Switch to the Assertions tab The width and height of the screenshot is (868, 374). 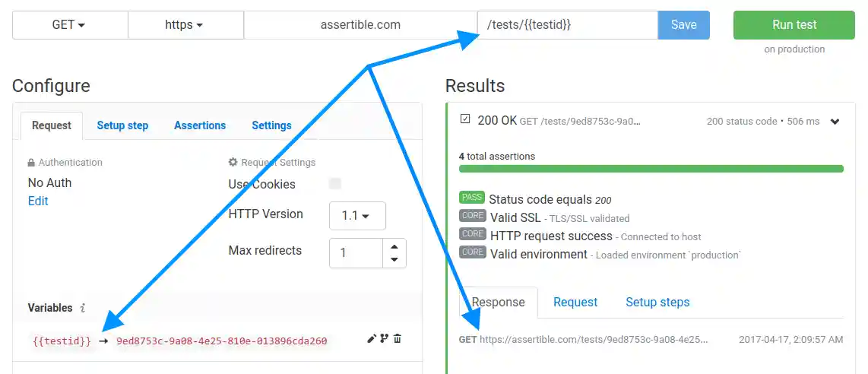click(x=200, y=125)
